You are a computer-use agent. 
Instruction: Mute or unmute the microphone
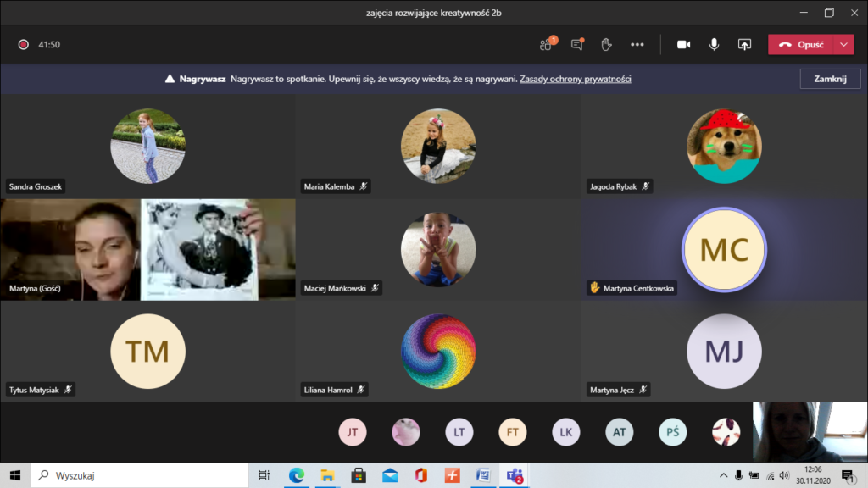(714, 44)
